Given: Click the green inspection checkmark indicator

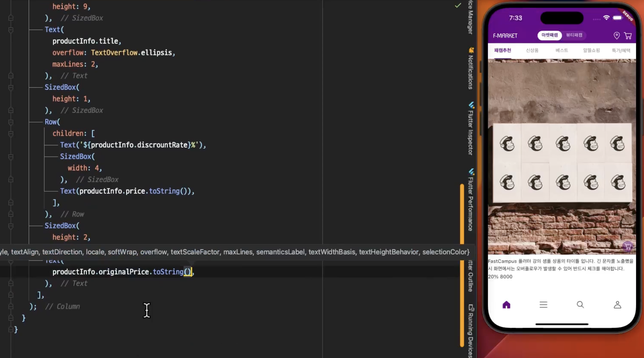Looking at the screenshot, I should (458, 5).
